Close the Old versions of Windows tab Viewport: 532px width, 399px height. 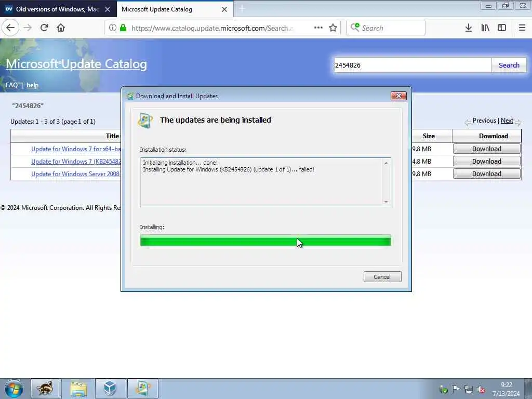pos(108,9)
